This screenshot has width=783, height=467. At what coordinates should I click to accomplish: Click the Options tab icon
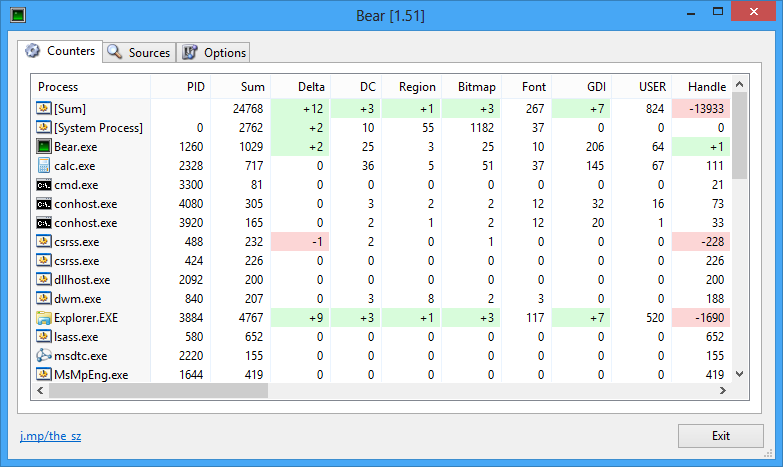point(189,52)
